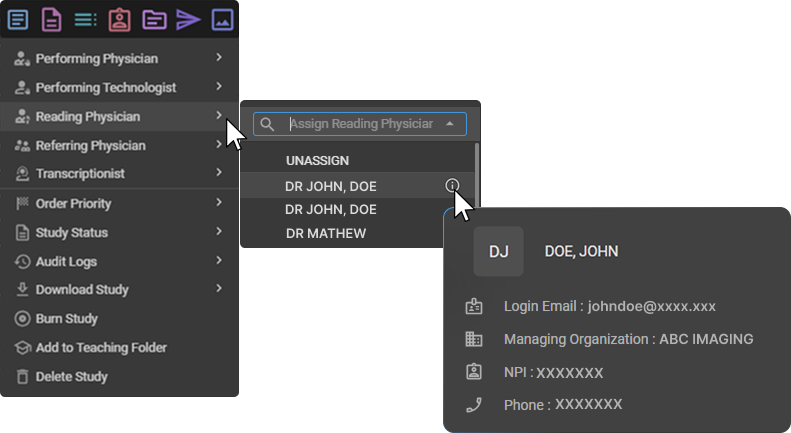This screenshot has height=433, width=791.
Task: Click the Login Email badge icon
Action: click(x=473, y=306)
